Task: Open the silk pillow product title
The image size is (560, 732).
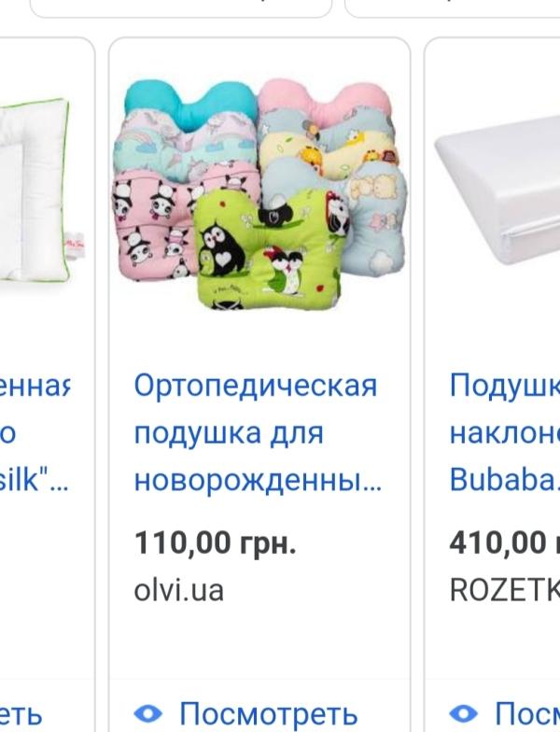Action: [x=35, y=433]
